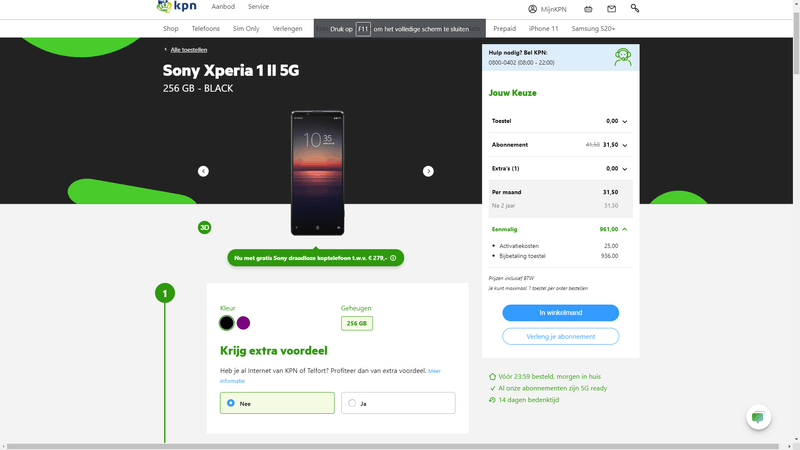Show previous phone image arrow
Screen dimensions: 800x450
[x=203, y=171]
